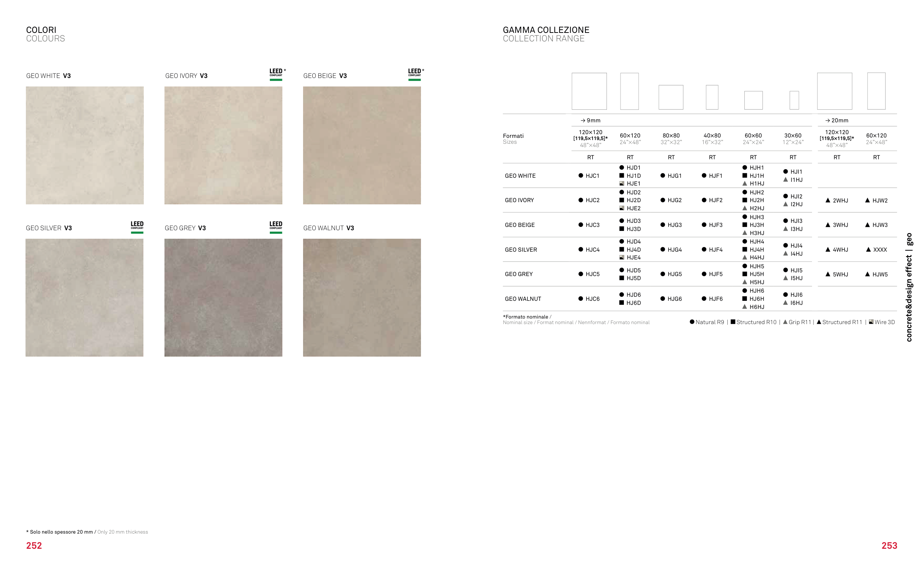This screenshot has height=575, width=924.
Task: Click the GEO IVORY row label
Action: 519,200
